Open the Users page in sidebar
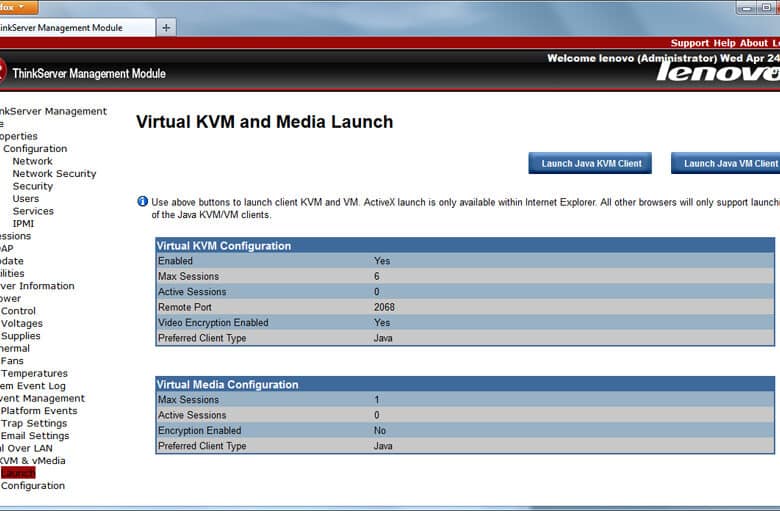Image resolution: width=780 pixels, height=511 pixels. (25, 199)
